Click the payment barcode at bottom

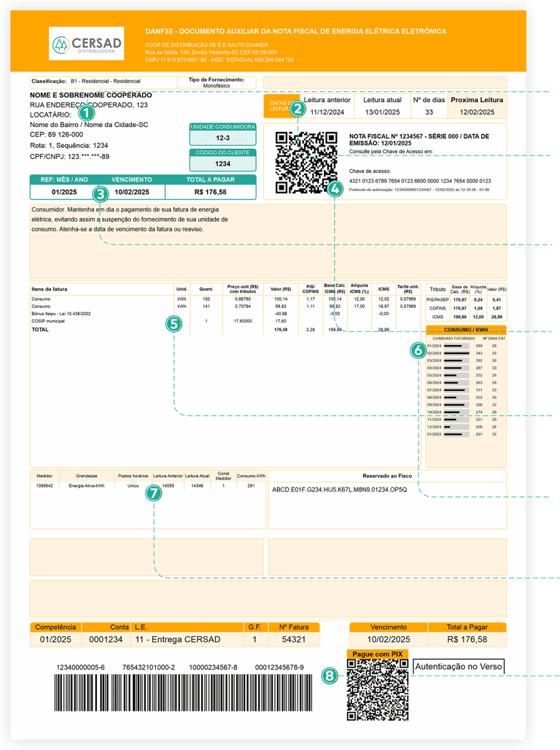tap(183, 692)
